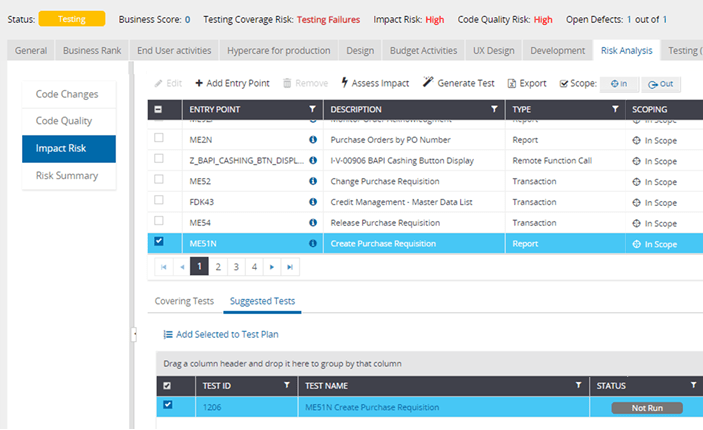Viewport: 703px width, 430px height.
Task: Click the info icon for ME51N
Action: coord(313,243)
